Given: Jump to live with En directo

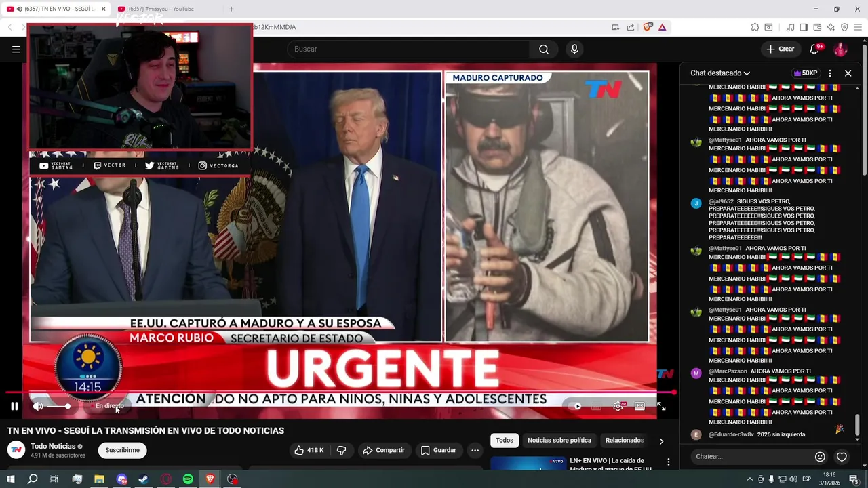Looking at the screenshot, I should click(x=109, y=406).
